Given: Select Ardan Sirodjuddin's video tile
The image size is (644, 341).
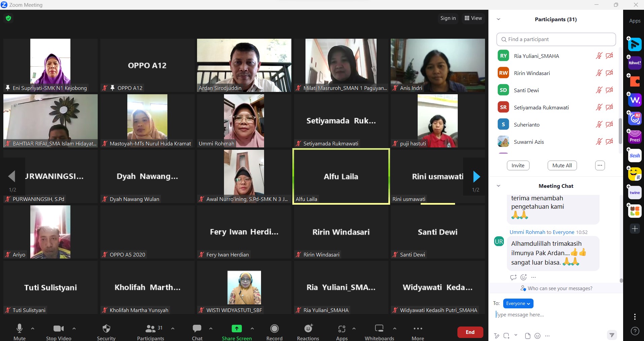Looking at the screenshot, I should pos(244,65).
